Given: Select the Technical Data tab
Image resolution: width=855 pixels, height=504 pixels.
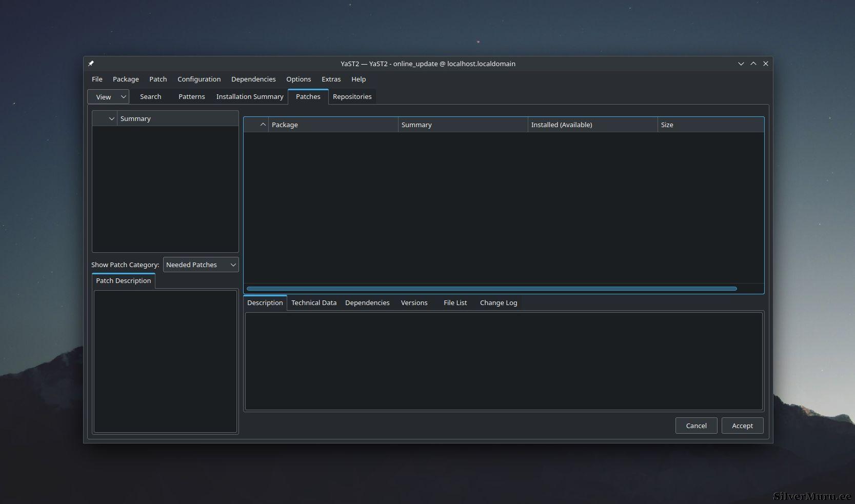Looking at the screenshot, I should point(314,303).
